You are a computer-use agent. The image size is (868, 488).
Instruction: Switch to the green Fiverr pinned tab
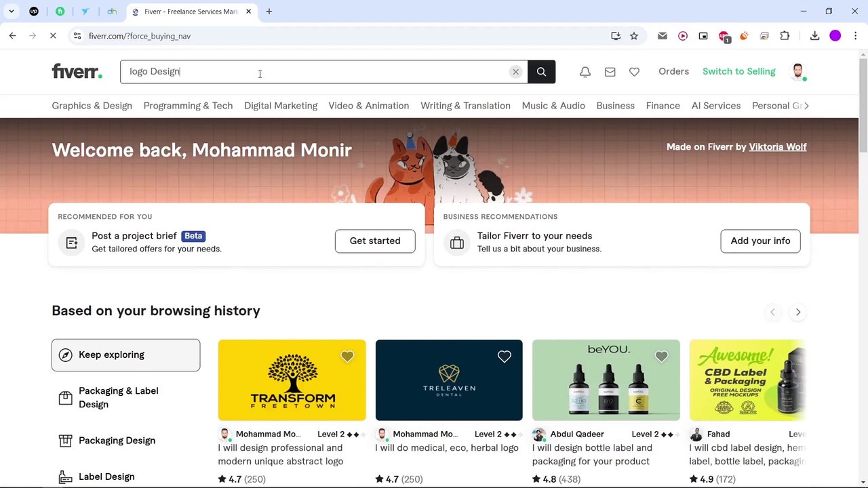click(60, 12)
